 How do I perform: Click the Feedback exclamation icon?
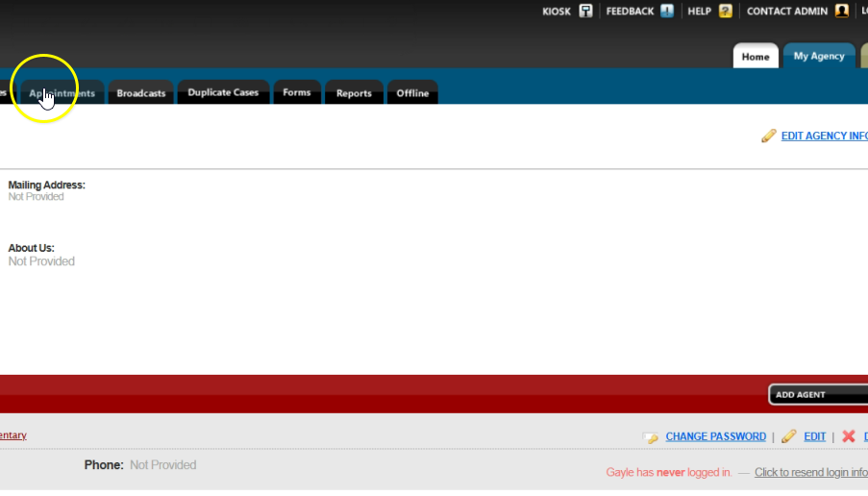coord(667,11)
